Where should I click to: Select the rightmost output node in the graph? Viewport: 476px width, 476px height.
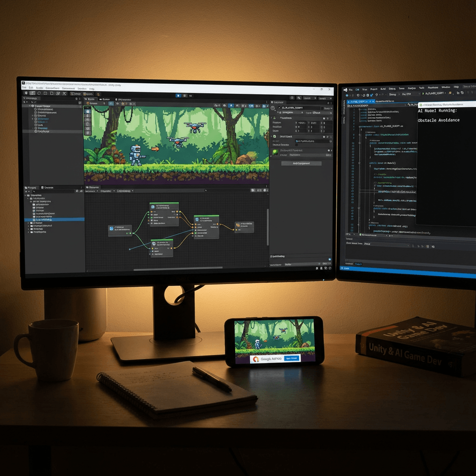click(x=244, y=228)
